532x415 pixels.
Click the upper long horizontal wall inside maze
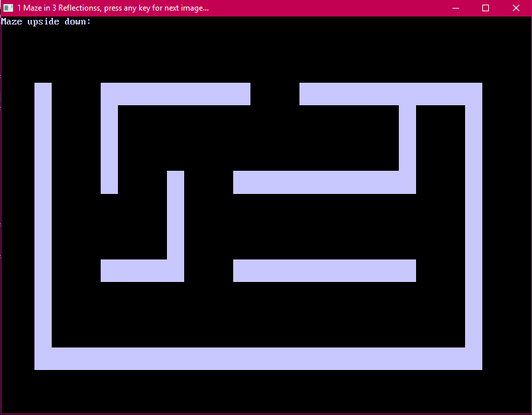pos(318,182)
